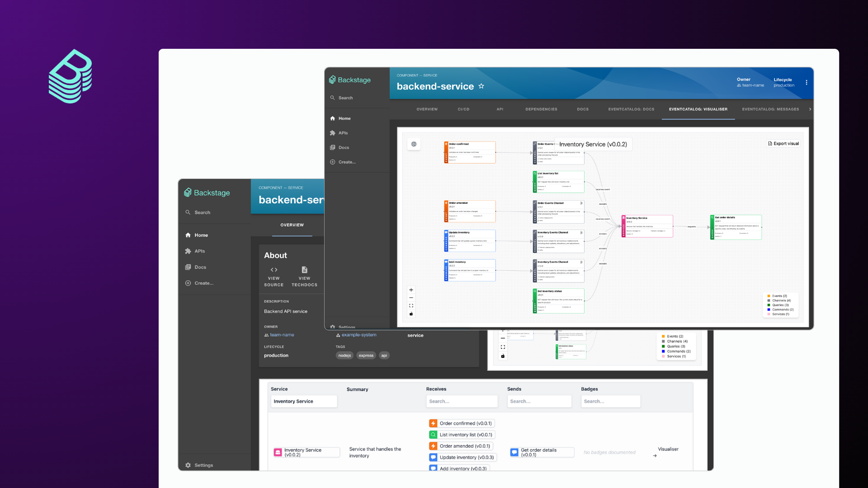Follow the example-system link
The height and width of the screenshot is (488, 868).
click(359, 335)
